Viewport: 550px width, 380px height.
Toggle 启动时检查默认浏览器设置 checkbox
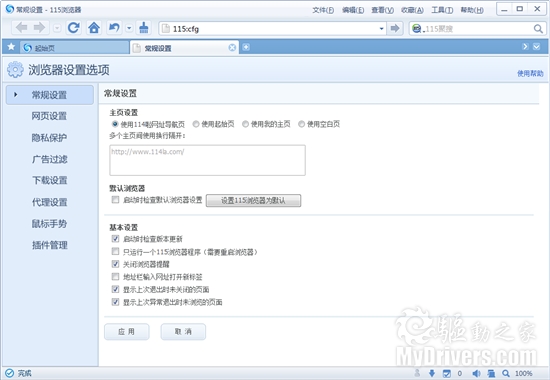pos(115,200)
